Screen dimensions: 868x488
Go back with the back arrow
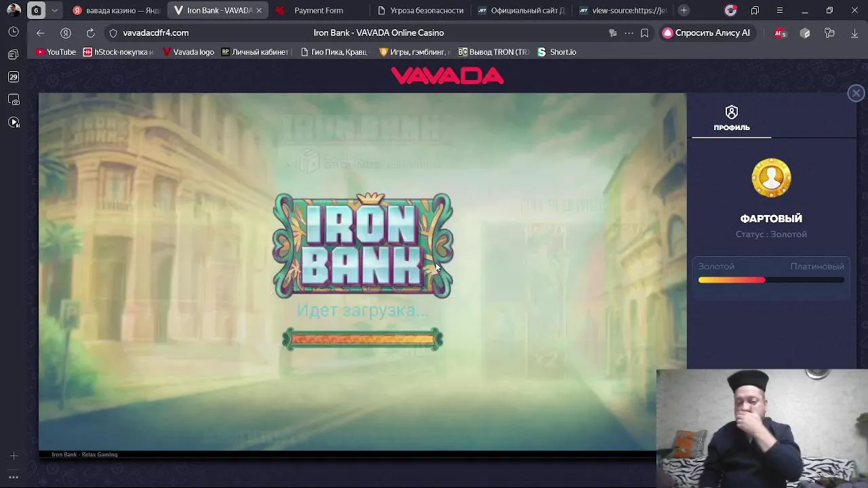point(41,33)
